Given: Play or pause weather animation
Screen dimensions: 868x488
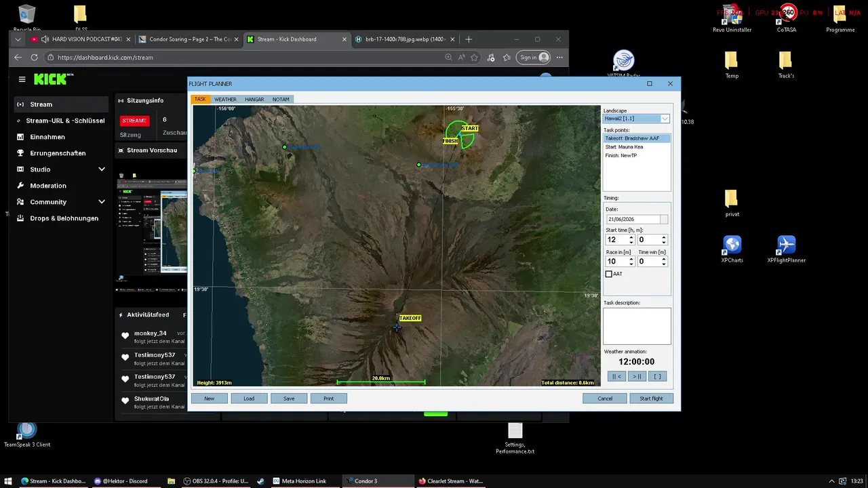Looking at the screenshot, I should coord(637,376).
